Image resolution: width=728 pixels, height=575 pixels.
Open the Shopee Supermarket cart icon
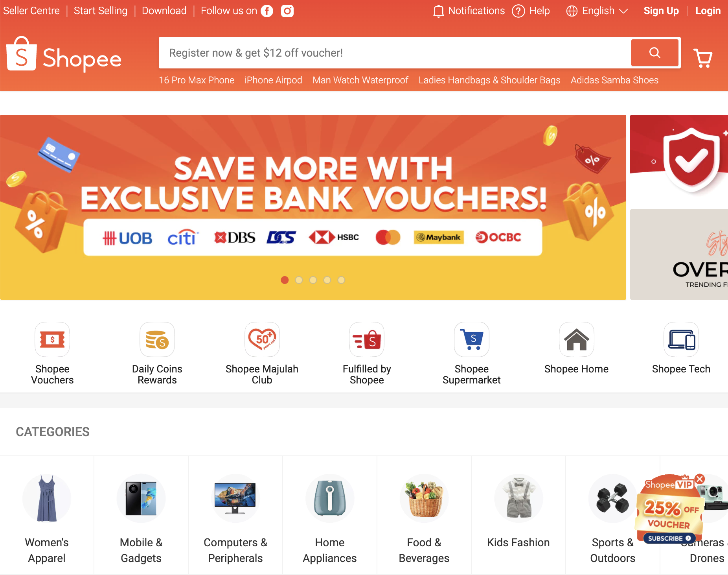pyautogui.click(x=472, y=339)
